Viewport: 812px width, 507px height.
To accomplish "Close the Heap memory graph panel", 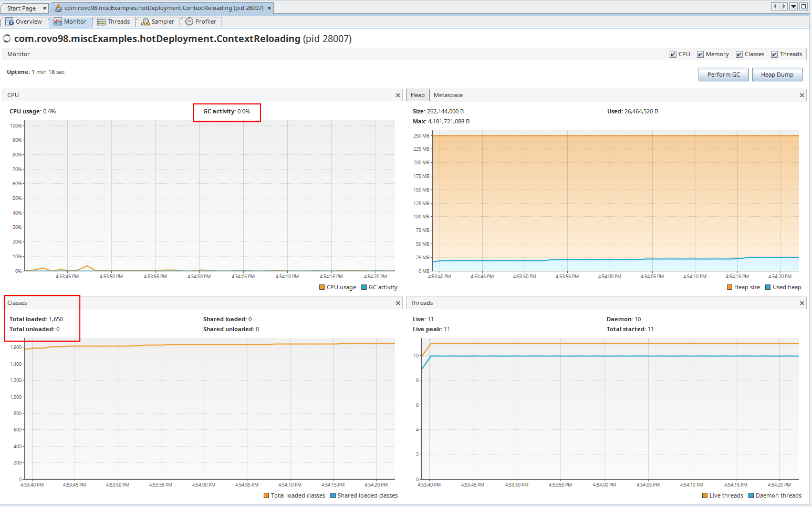I will (x=801, y=96).
